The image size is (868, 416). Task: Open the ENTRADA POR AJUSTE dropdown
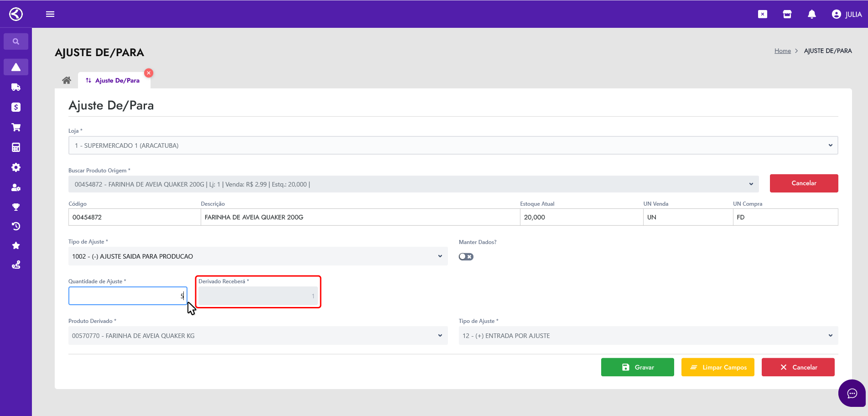point(648,336)
